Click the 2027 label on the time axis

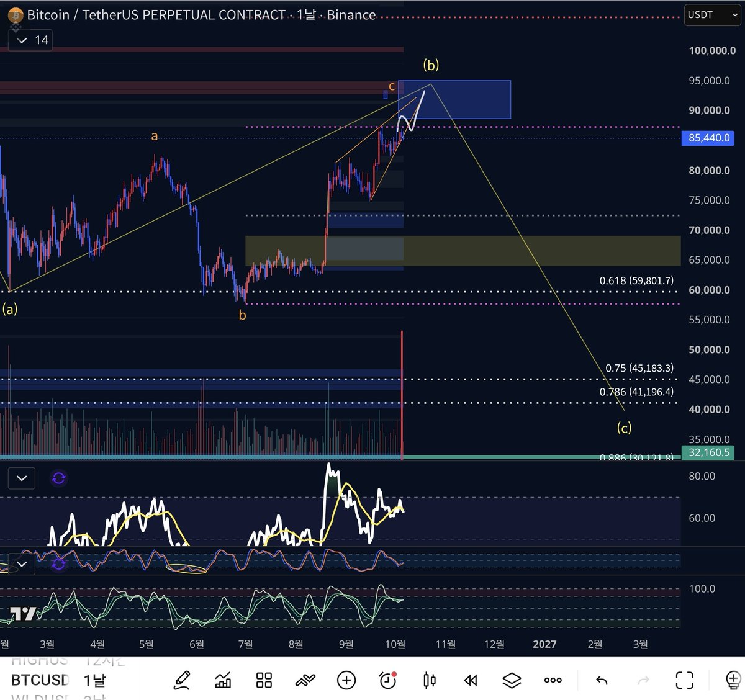click(544, 644)
